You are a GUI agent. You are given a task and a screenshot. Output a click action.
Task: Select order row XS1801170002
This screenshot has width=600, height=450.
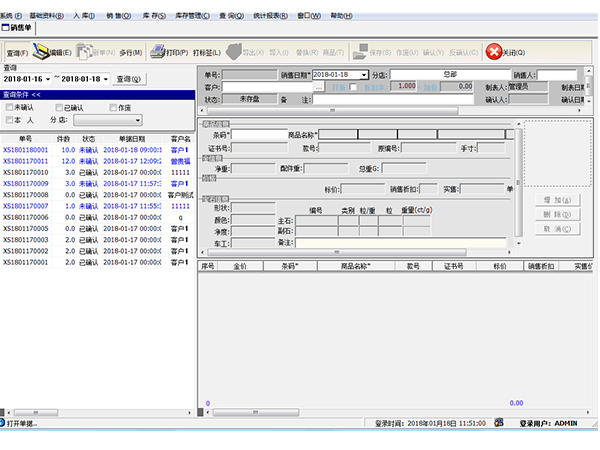(x=97, y=251)
